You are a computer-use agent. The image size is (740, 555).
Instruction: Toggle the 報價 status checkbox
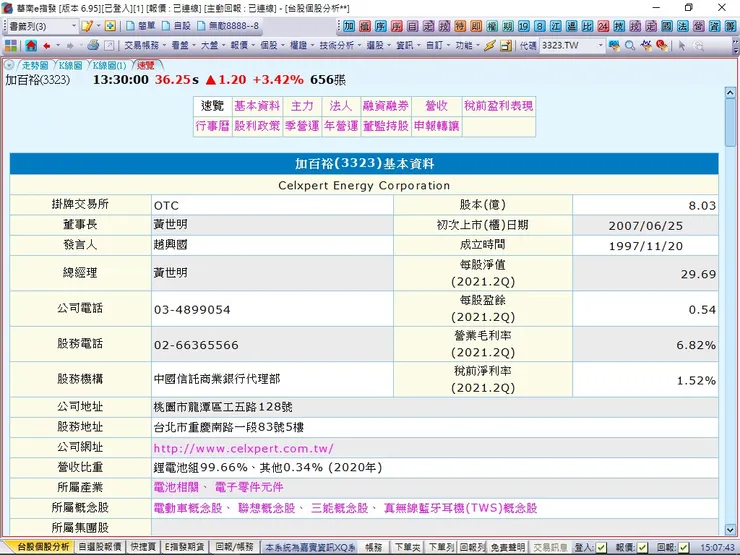pyautogui.click(x=642, y=547)
